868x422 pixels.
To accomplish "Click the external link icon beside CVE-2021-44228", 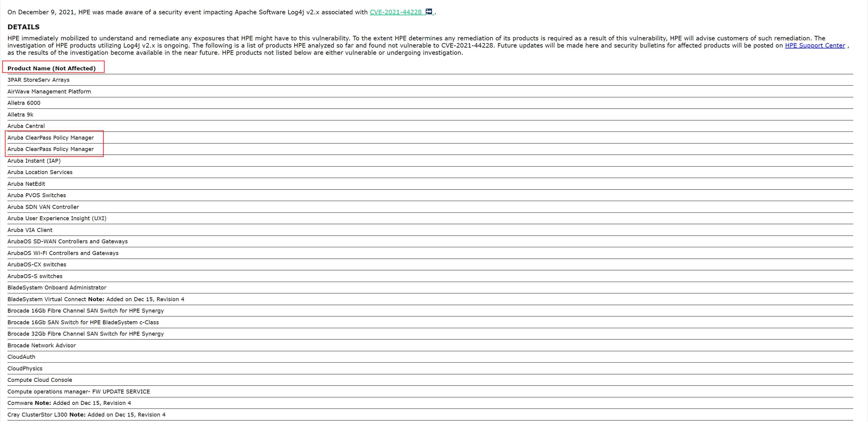I will [x=429, y=12].
